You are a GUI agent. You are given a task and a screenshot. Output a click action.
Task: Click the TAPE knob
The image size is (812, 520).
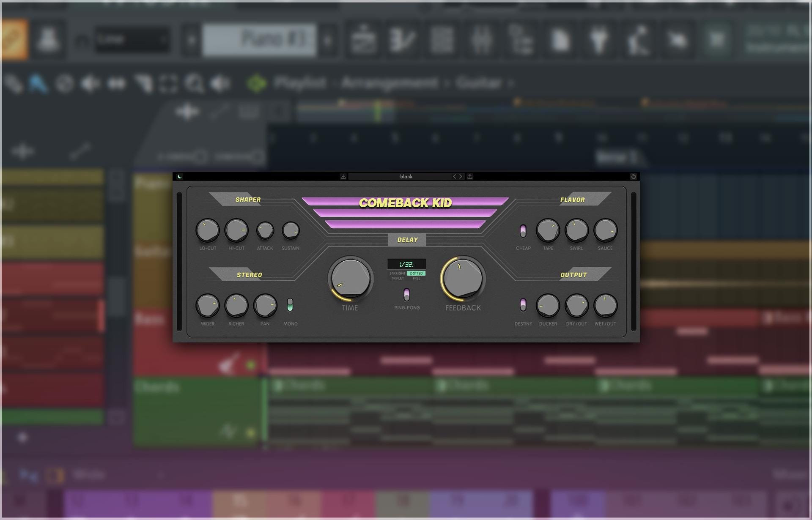pyautogui.click(x=548, y=230)
